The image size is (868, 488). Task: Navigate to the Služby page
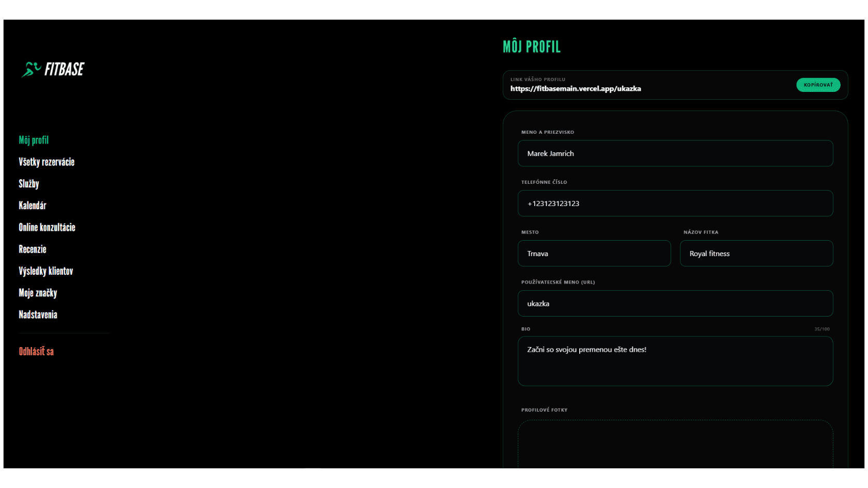pos(28,183)
